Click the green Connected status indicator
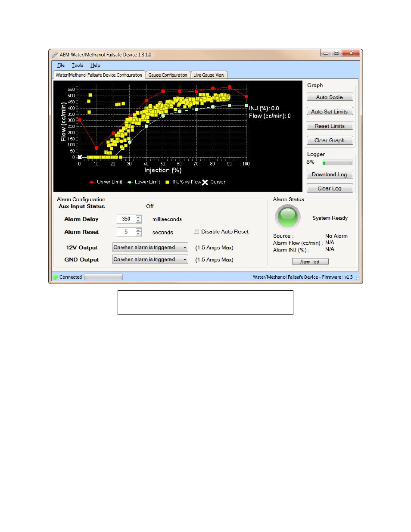The image size is (411, 532). (x=55, y=277)
